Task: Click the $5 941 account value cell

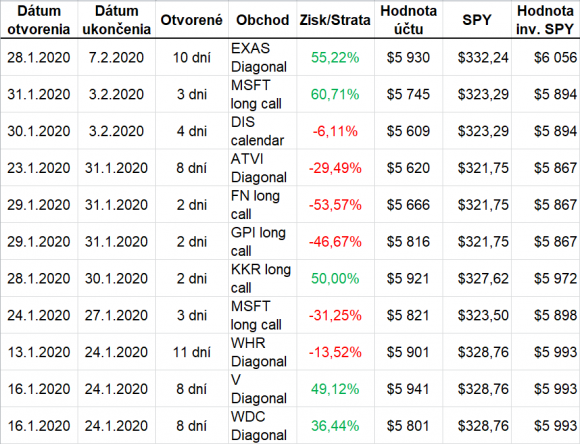Action: (408, 389)
